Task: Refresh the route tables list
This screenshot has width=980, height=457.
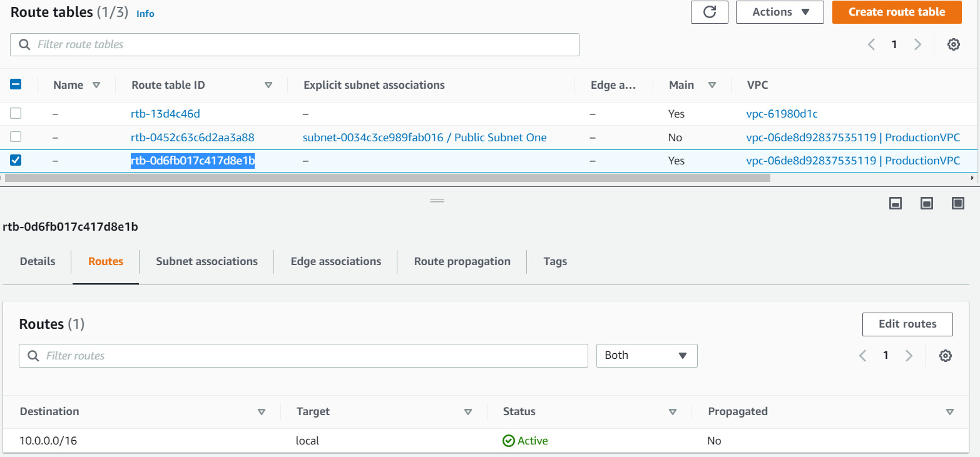Action: pos(710,12)
